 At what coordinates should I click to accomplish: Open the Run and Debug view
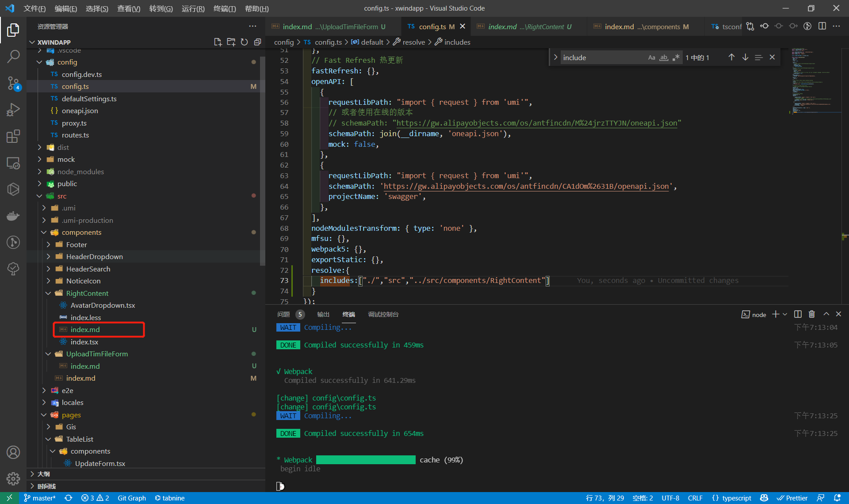click(x=13, y=110)
